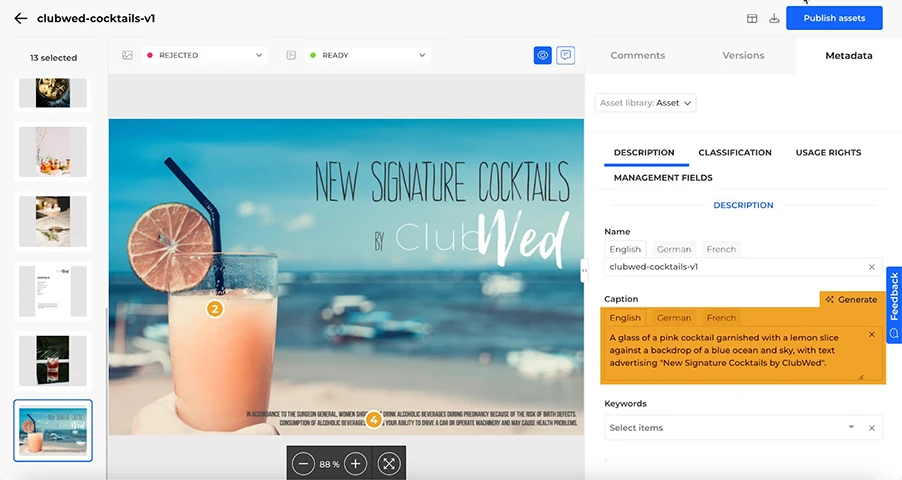
Task: Switch to the Versions tab
Action: (x=743, y=55)
